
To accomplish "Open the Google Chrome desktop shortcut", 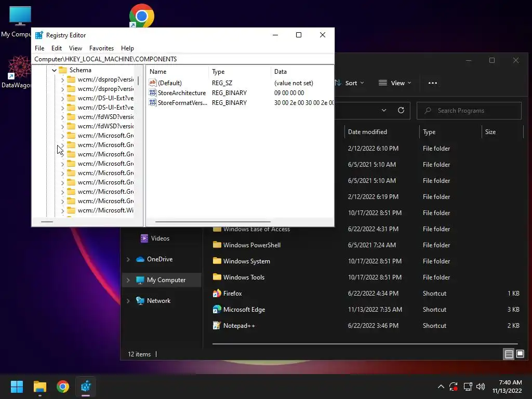I will pos(142,16).
